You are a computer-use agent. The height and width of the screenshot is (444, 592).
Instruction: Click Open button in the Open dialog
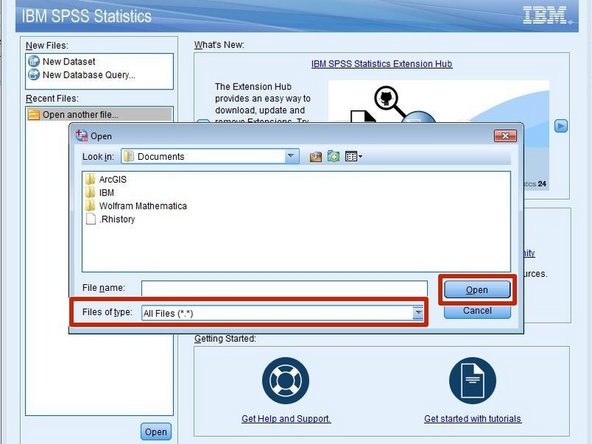(477, 290)
